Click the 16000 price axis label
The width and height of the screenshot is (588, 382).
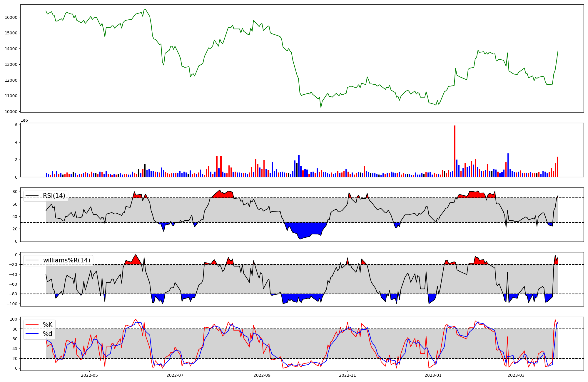tap(11, 17)
